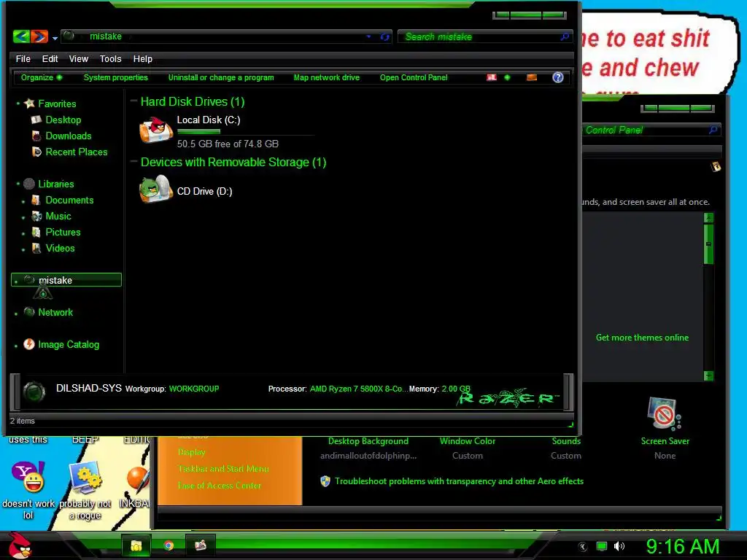Click the Local Disk (C:) free space bar
747x560 pixels.
pyautogui.click(x=245, y=131)
